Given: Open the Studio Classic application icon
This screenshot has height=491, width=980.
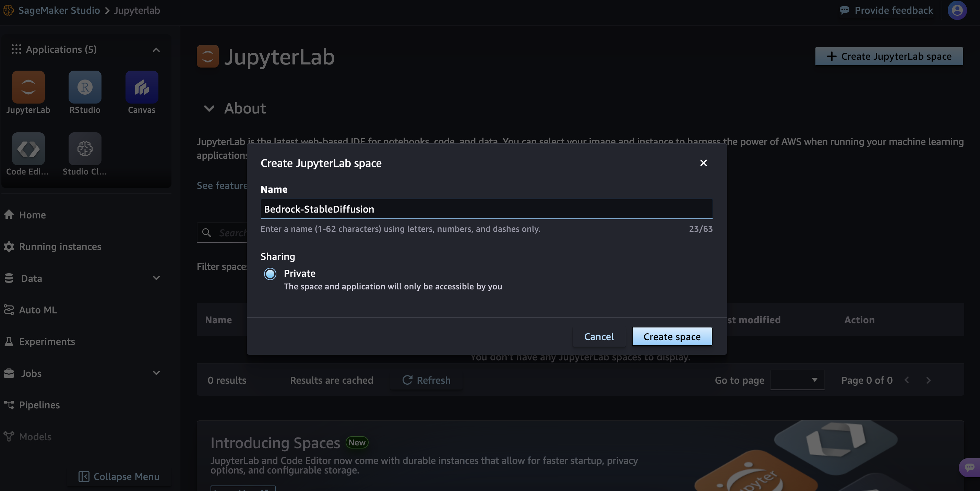Looking at the screenshot, I should (85, 149).
